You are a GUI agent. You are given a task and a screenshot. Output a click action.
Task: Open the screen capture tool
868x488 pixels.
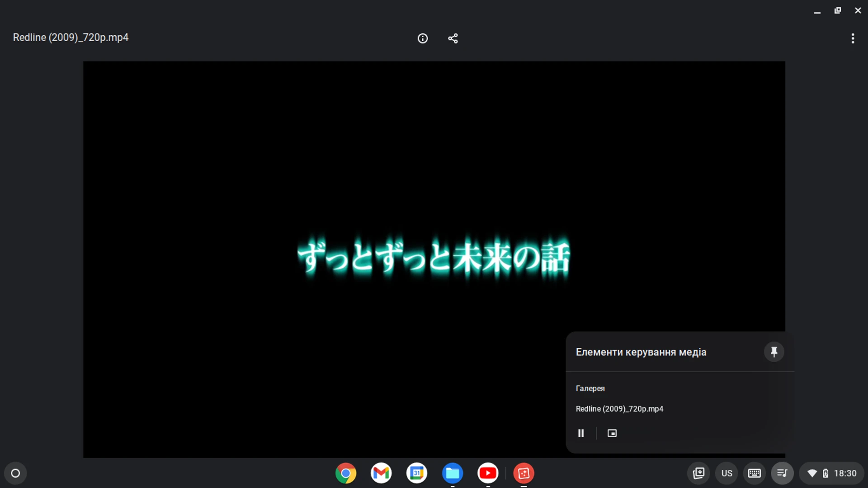(x=698, y=473)
